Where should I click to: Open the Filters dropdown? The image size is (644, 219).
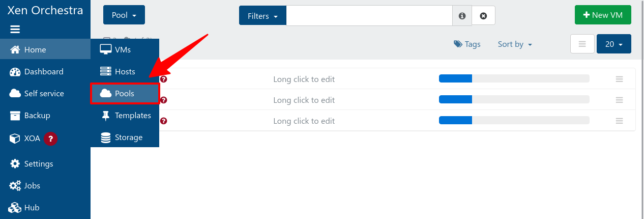point(262,16)
